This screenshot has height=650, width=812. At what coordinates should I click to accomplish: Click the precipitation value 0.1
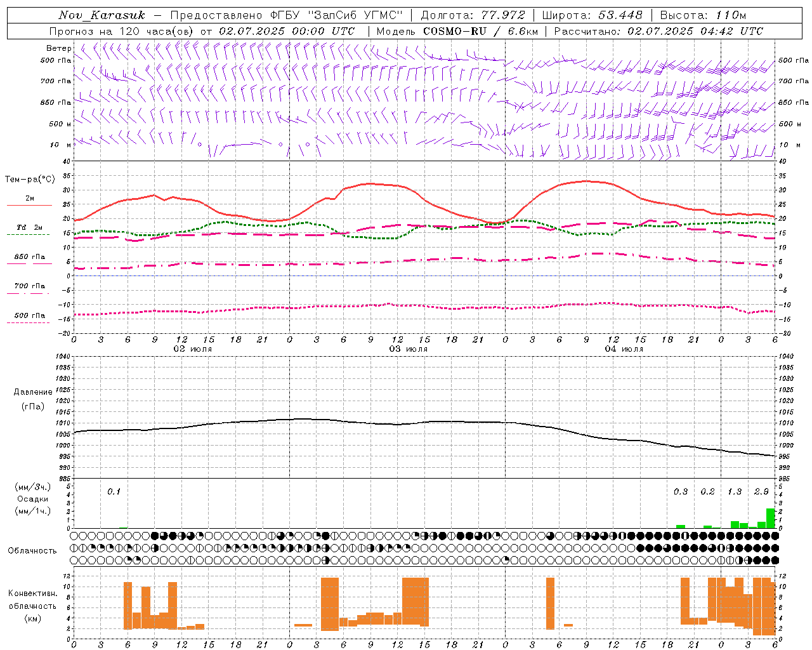pos(114,491)
